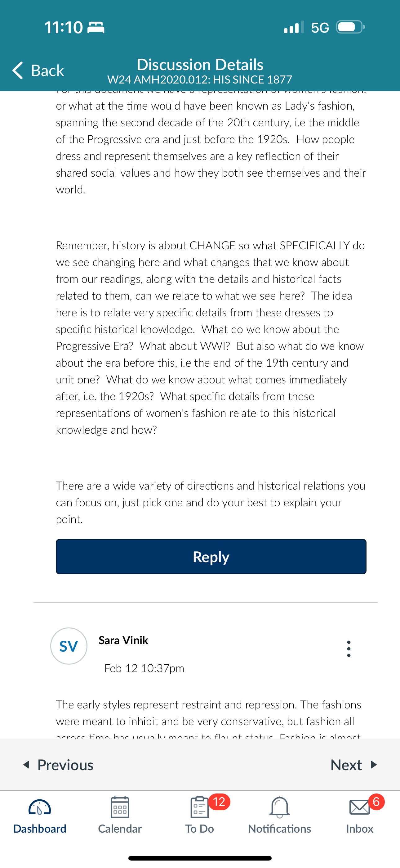This screenshot has width=400, height=868.
Task: Open Sara Vinik's three-dot options menu
Action: 349,649
